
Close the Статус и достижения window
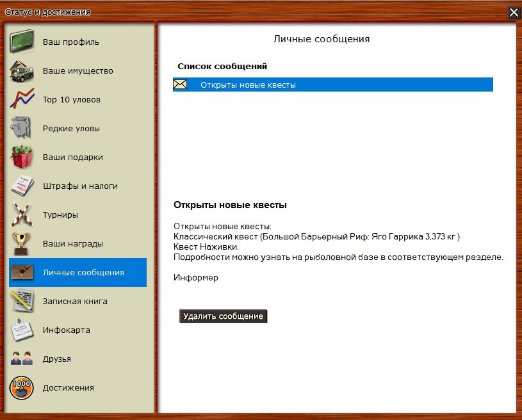[x=514, y=13]
